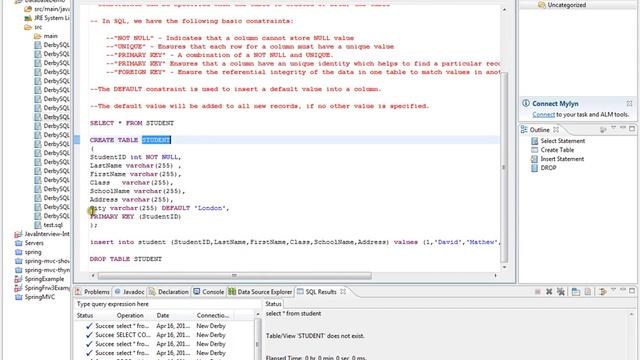Click the Status sub-tab in SQL Results
Image resolution: width=640 pixels, height=360 pixels.
click(273, 304)
